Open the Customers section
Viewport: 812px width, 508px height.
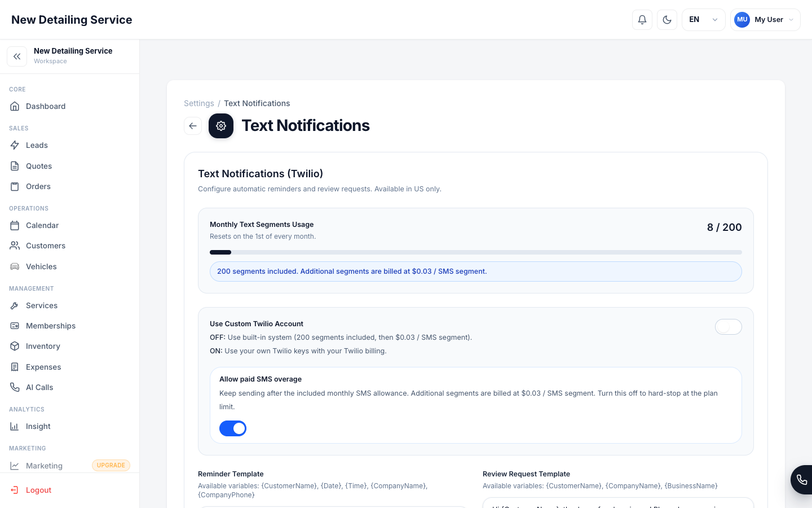70,246
